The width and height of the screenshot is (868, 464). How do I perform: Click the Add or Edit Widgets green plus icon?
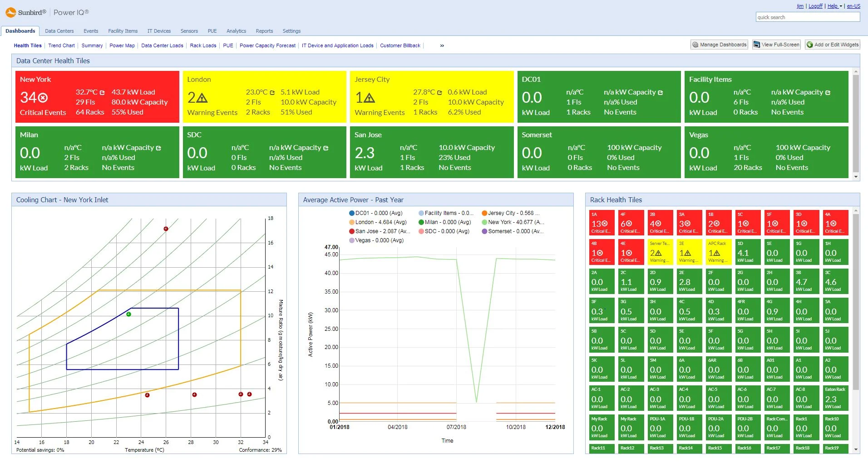[810, 45]
